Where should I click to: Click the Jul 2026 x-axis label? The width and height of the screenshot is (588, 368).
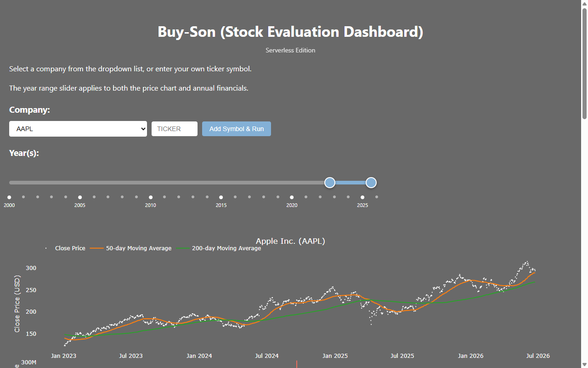point(538,356)
